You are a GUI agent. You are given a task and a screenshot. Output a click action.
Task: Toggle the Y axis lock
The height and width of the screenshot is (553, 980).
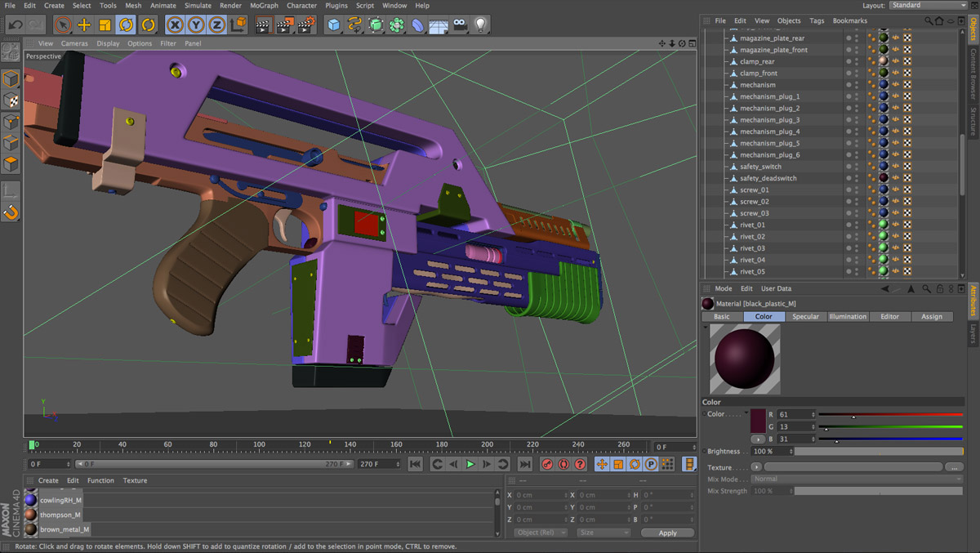click(196, 25)
